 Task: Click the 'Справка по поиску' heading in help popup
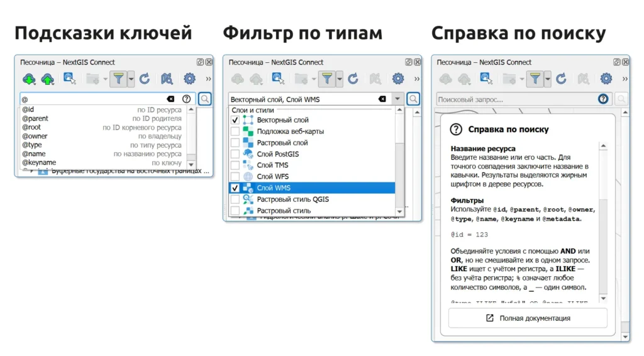[x=508, y=130]
